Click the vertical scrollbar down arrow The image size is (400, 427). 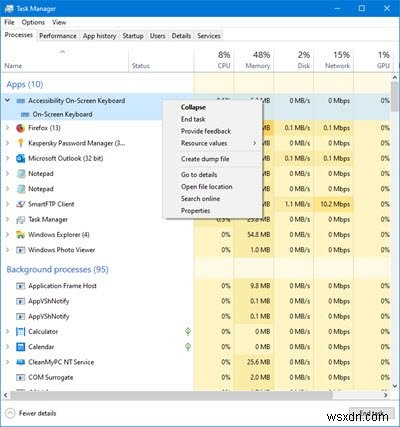[395, 386]
